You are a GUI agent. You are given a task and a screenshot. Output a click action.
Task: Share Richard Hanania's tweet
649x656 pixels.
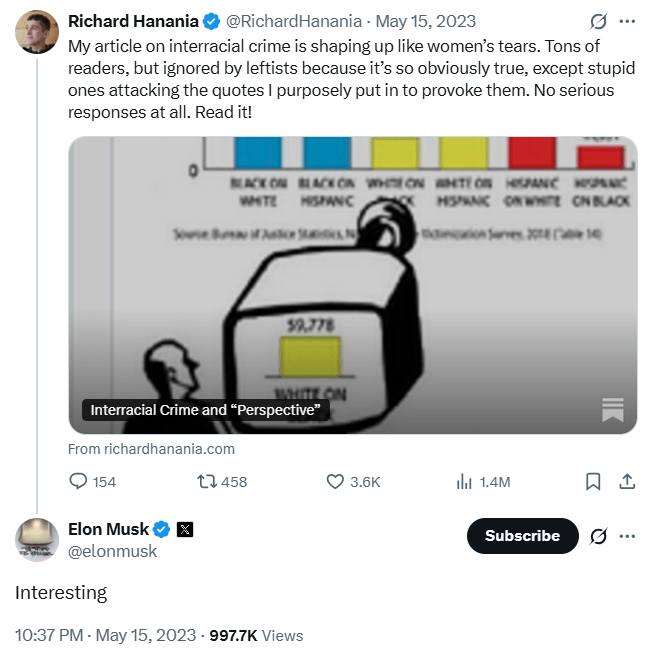[x=627, y=482]
